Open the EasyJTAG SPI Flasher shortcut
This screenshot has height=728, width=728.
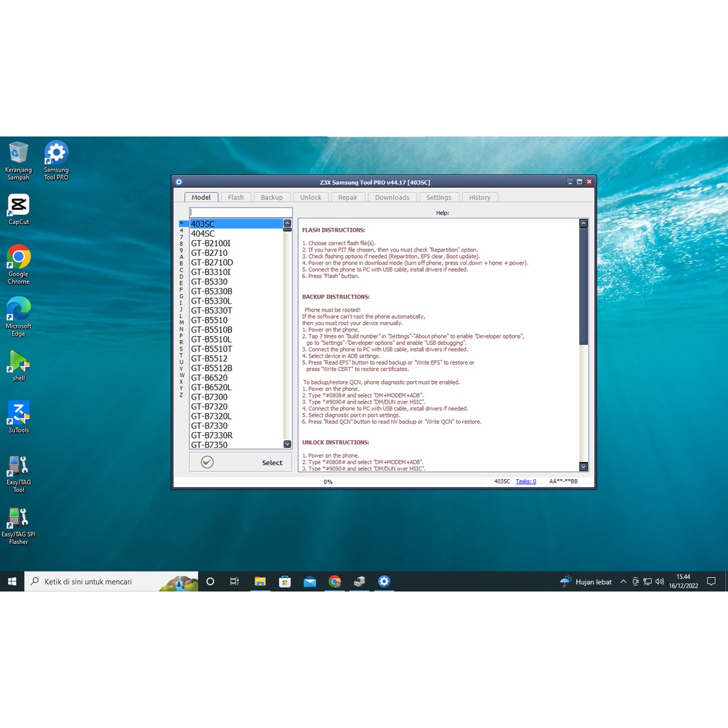click(x=18, y=525)
